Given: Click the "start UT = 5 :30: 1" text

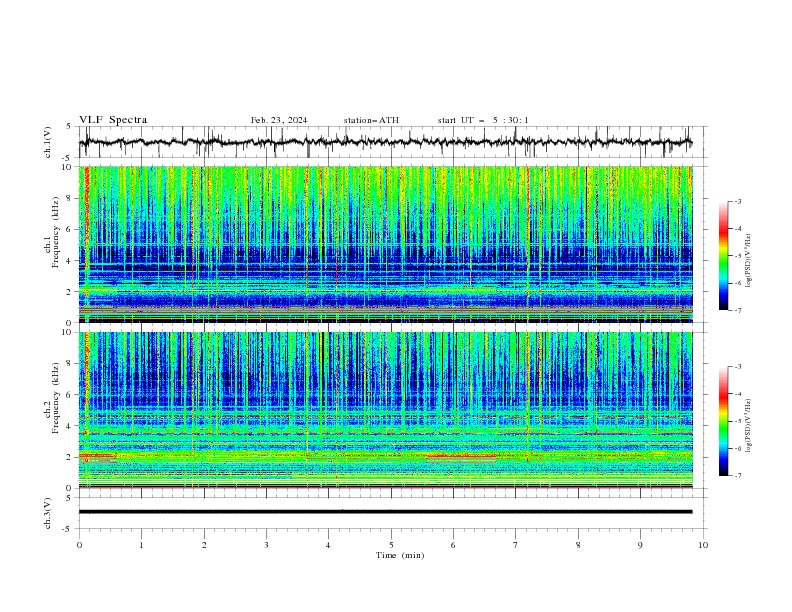Looking at the screenshot, I should click(483, 120).
